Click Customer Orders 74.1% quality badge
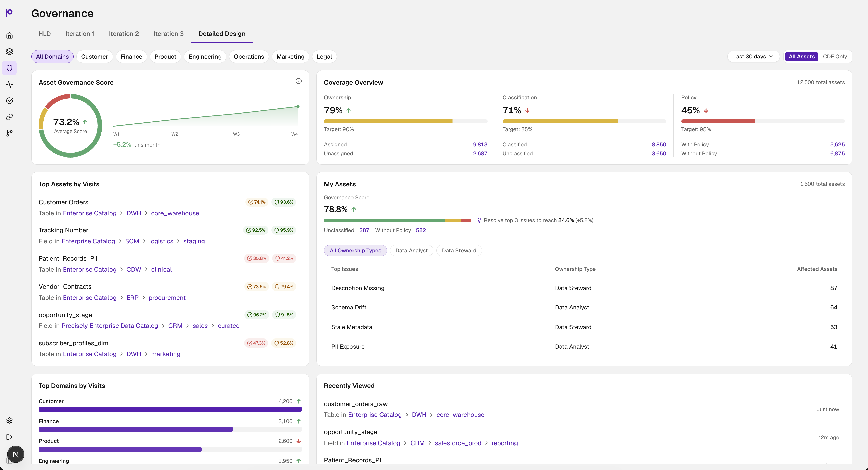This screenshot has width=868, height=470. click(x=257, y=202)
